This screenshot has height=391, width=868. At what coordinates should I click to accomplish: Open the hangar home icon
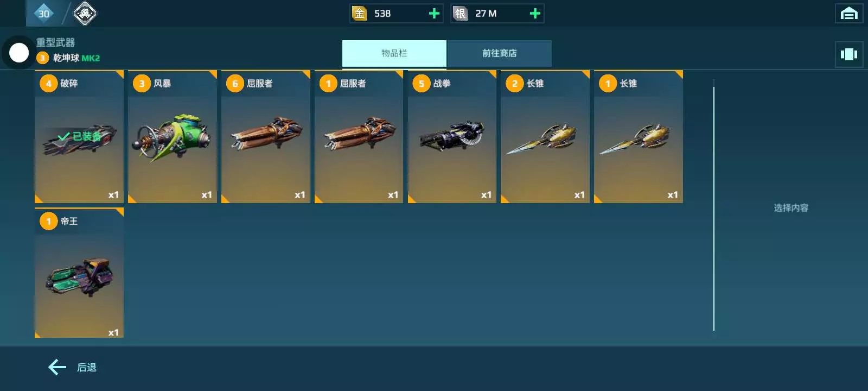(x=849, y=14)
